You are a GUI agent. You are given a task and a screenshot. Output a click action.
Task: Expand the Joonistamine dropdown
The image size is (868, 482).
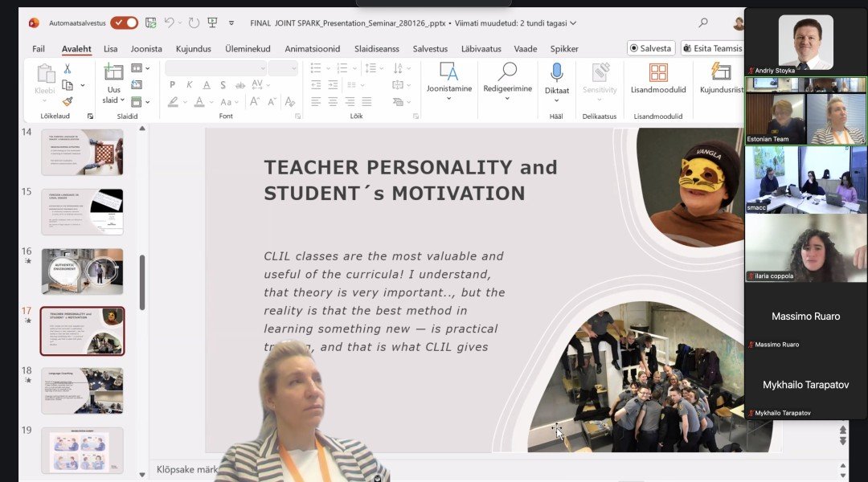[x=448, y=99]
